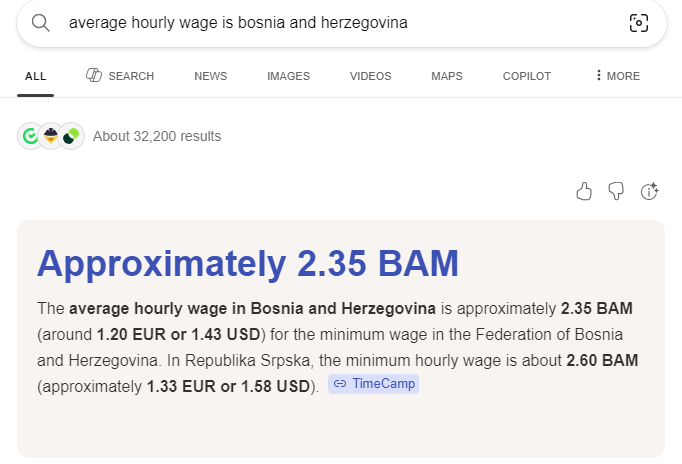Switch to the COPILOT tab
Viewport: 682px width, 464px height.
coord(527,77)
